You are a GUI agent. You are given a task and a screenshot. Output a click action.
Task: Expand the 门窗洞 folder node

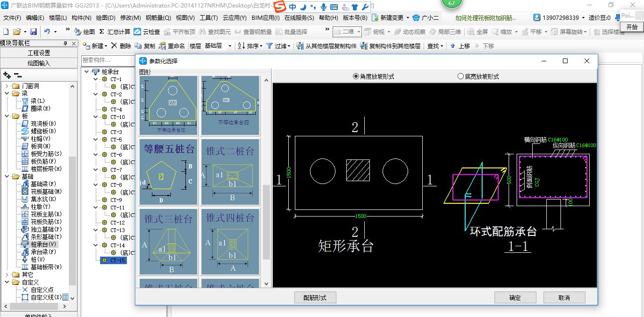tap(7, 86)
